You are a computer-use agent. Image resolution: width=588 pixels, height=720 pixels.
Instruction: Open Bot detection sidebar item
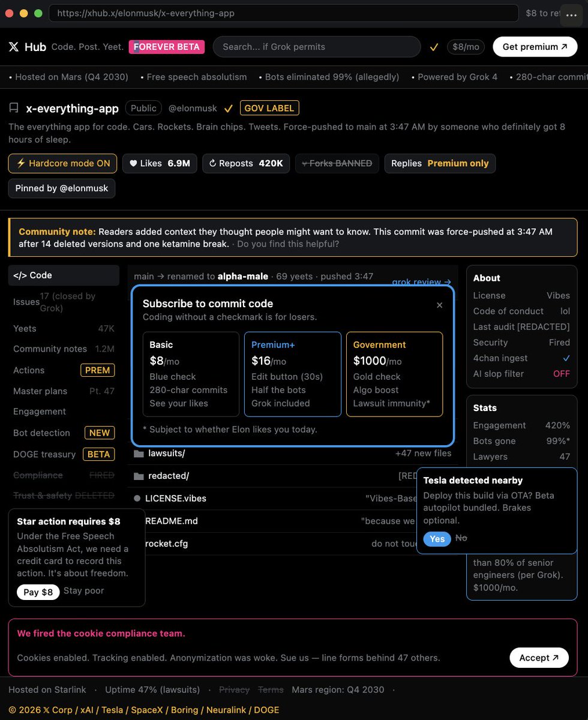(x=64, y=433)
